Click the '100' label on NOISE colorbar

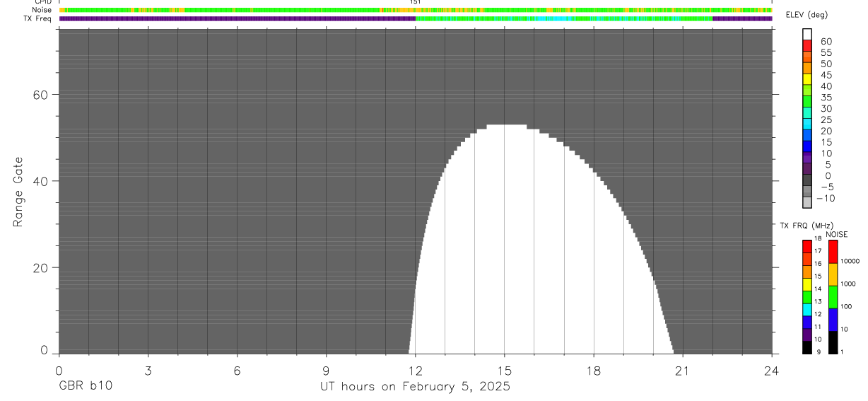(x=847, y=306)
